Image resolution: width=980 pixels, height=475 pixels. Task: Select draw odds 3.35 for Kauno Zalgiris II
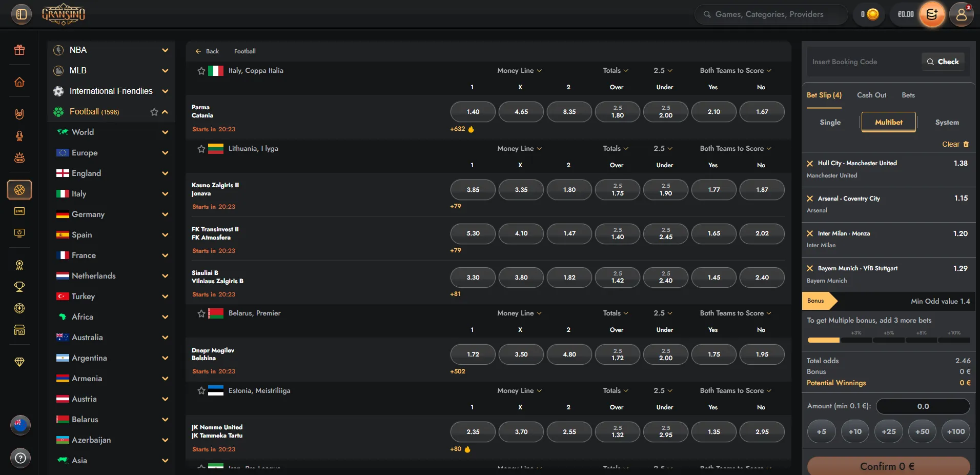(521, 190)
